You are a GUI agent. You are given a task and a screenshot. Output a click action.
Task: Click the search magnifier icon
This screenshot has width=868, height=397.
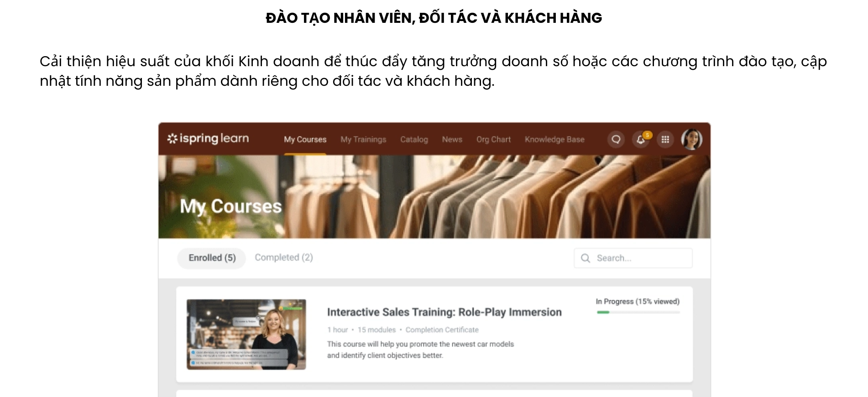pos(586,258)
